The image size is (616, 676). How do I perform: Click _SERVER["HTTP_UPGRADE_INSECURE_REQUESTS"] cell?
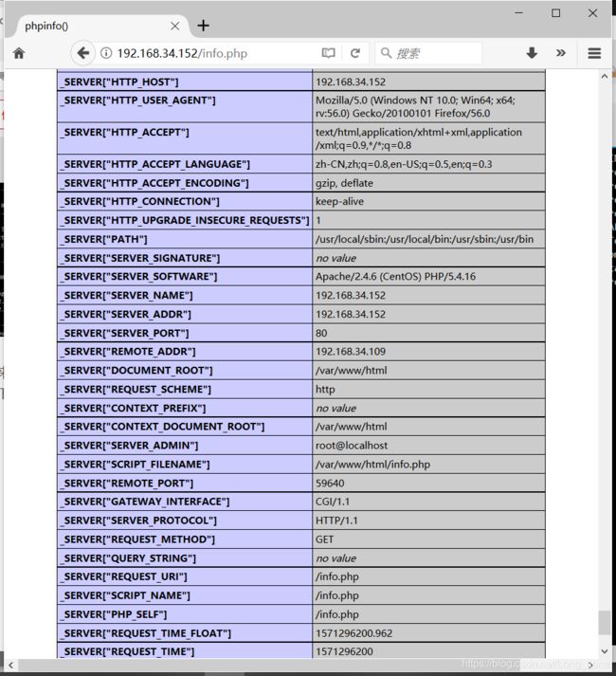click(x=185, y=220)
